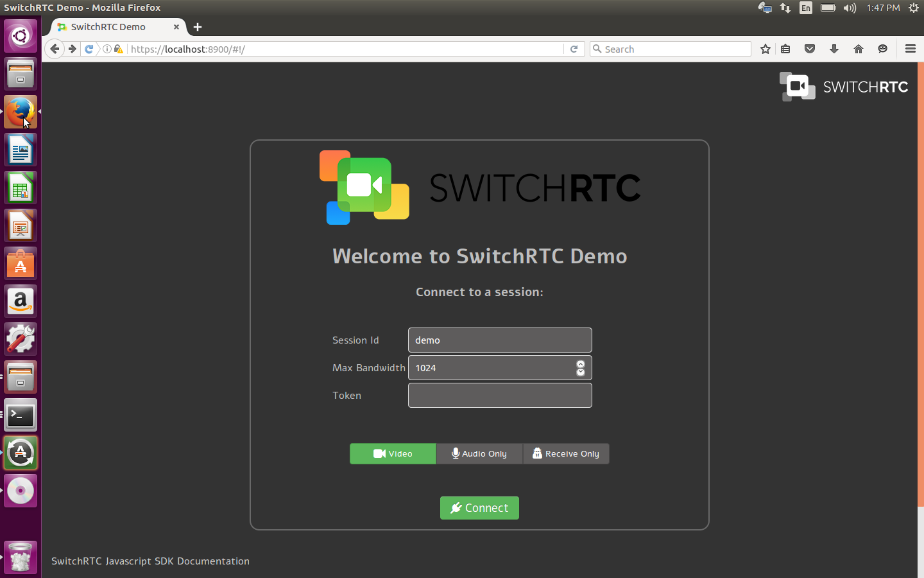Click the SwitchRTC logo in top right
924x578 pixels.
point(843,87)
